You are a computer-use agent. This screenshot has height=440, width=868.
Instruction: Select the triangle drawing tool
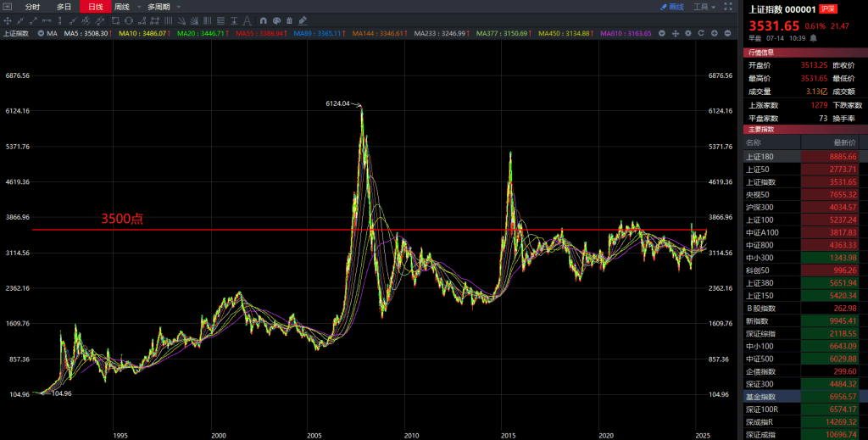pos(142,20)
